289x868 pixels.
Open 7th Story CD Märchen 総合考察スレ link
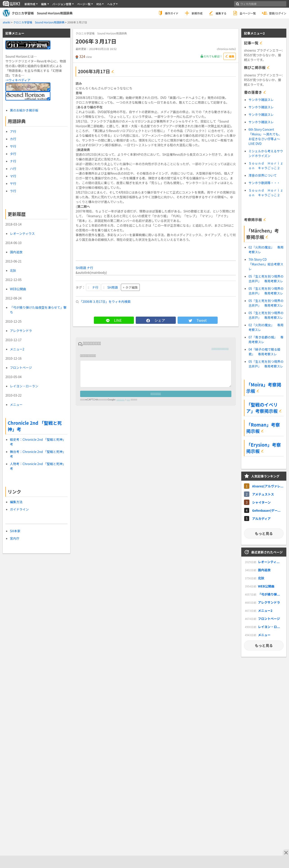click(x=266, y=264)
